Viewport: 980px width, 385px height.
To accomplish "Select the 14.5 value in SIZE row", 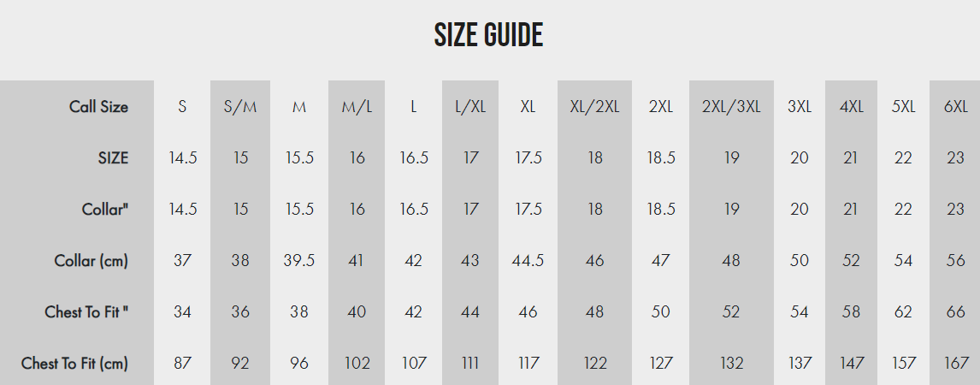I will [x=182, y=158].
